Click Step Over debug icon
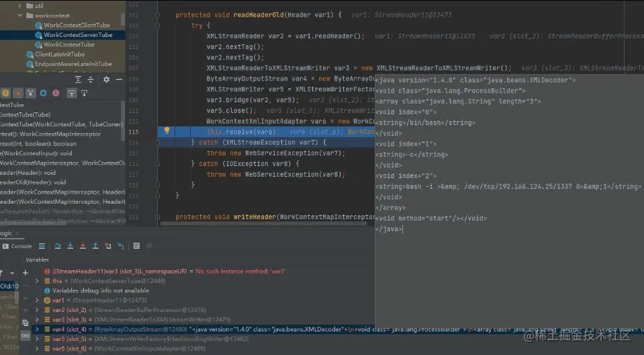The width and height of the screenshot is (644, 355). click(58, 246)
